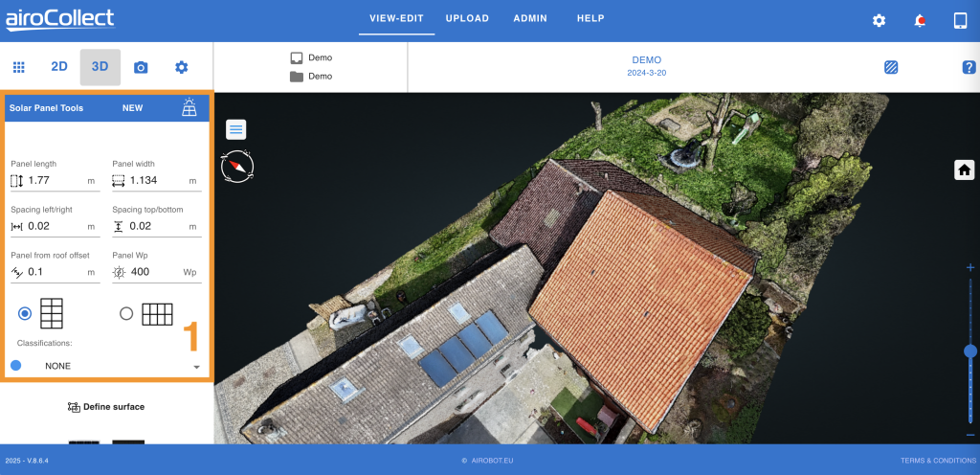
Task: Select landscape panel orientation radio
Action: tap(126, 313)
